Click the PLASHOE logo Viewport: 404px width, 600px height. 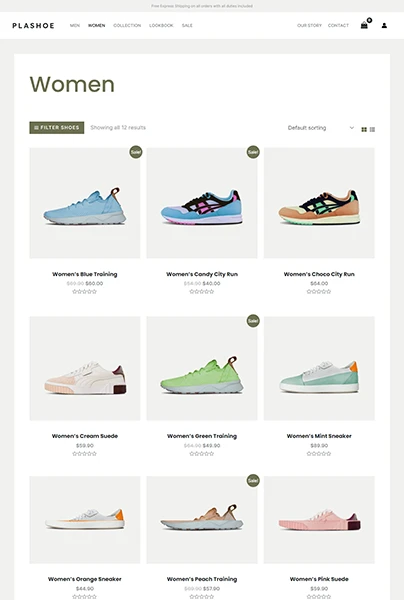33,26
